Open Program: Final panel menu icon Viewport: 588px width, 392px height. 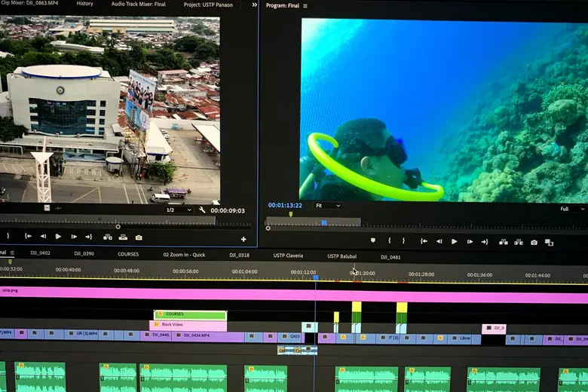305,5
